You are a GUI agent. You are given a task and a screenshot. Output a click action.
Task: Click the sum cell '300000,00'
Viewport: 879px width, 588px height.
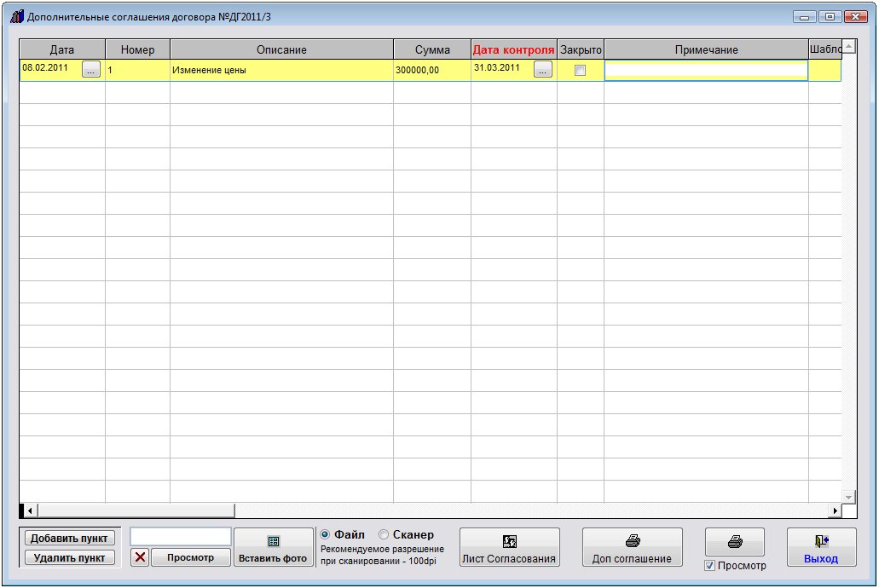click(x=432, y=70)
